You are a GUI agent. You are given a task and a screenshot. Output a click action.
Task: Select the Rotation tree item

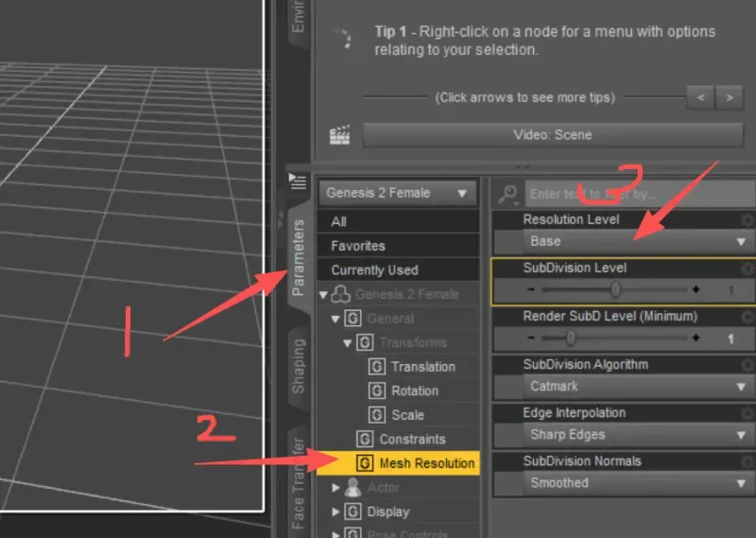[415, 390]
